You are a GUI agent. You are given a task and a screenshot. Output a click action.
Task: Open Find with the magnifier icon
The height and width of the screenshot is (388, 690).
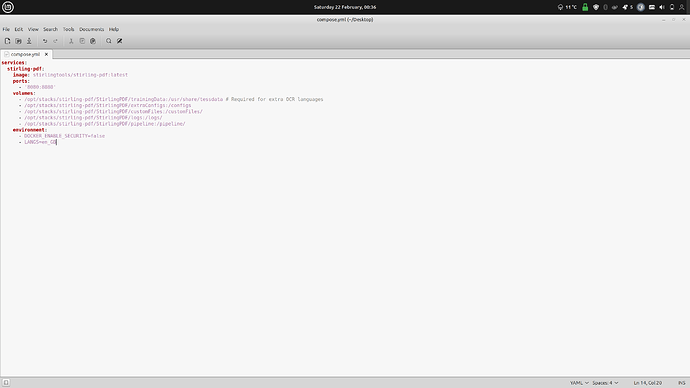coord(109,41)
